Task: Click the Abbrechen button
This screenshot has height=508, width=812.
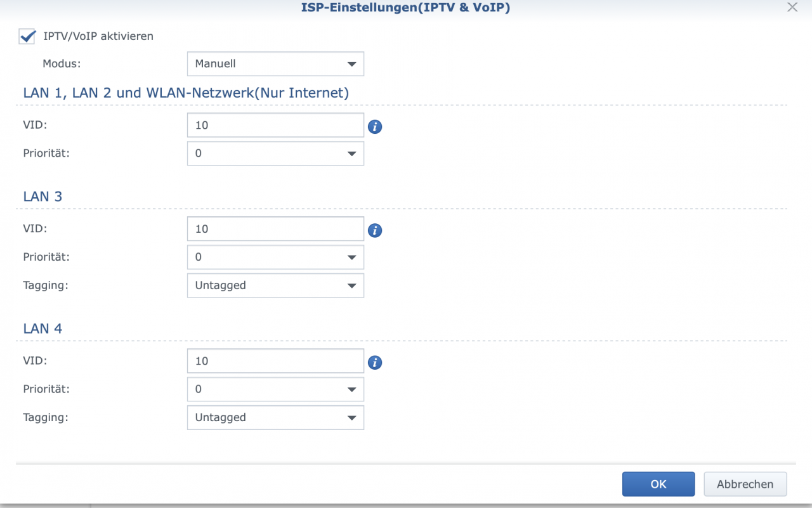Action: [x=745, y=484]
